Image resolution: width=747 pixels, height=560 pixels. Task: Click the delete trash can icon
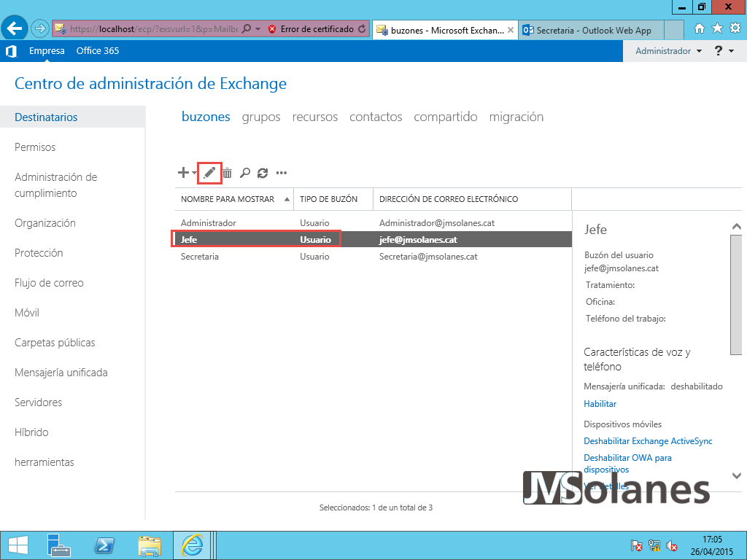[x=228, y=173]
